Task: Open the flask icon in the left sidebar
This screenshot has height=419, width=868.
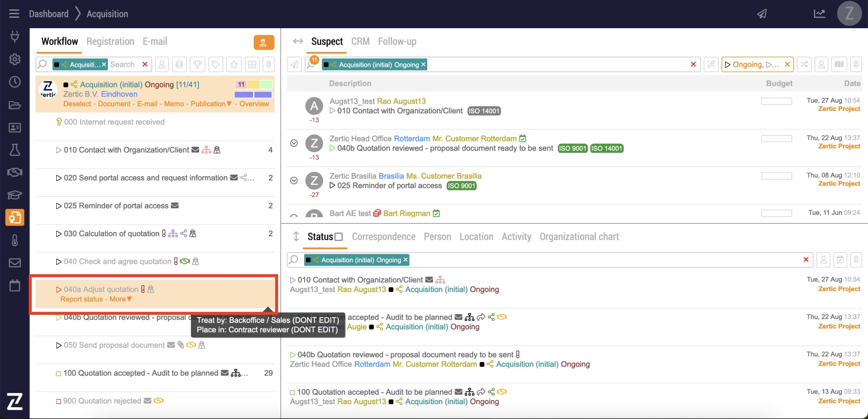Action: 15,150
